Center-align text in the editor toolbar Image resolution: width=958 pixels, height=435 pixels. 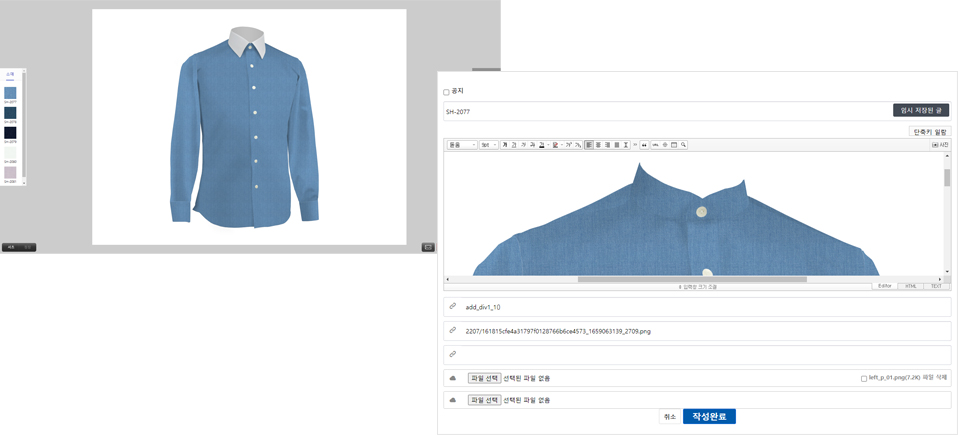click(598, 145)
